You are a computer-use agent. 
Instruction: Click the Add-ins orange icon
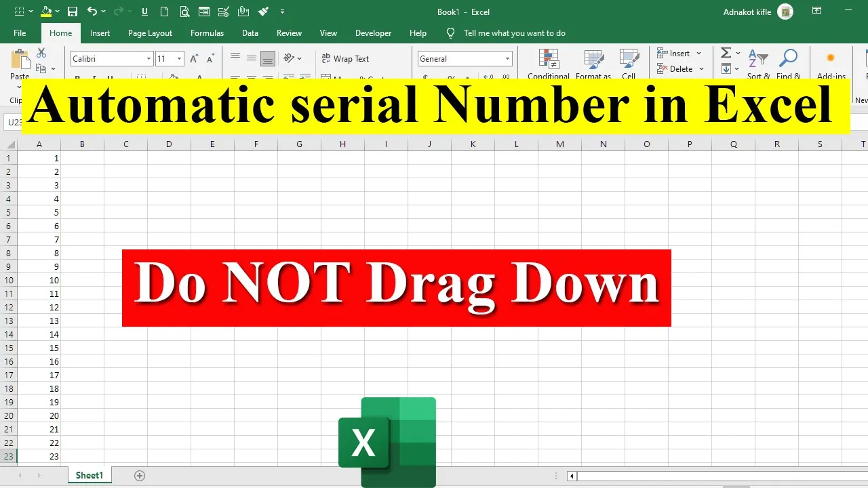pyautogui.click(x=831, y=58)
